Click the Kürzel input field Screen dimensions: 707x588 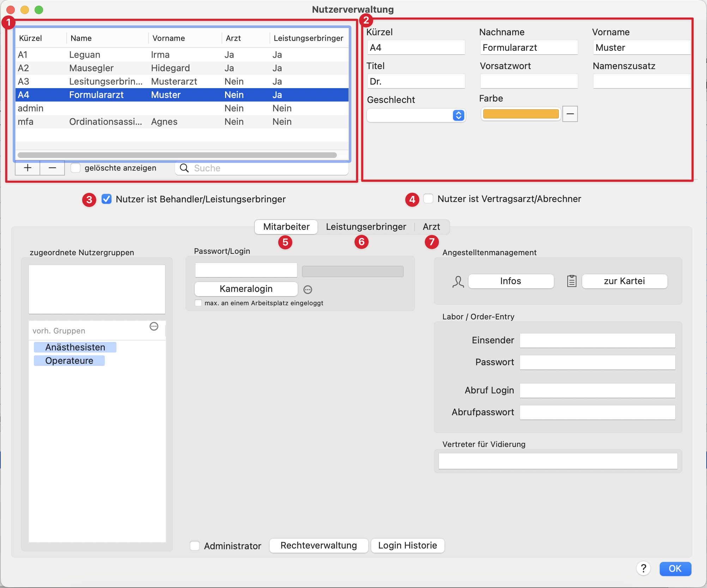(x=416, y=47)
